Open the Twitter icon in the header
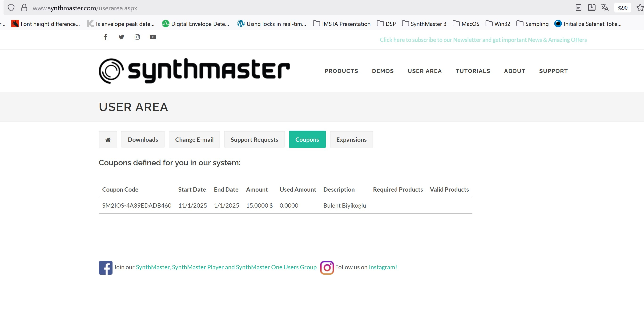The height and width of the screenshot is (322, 644). click(121, 37)
